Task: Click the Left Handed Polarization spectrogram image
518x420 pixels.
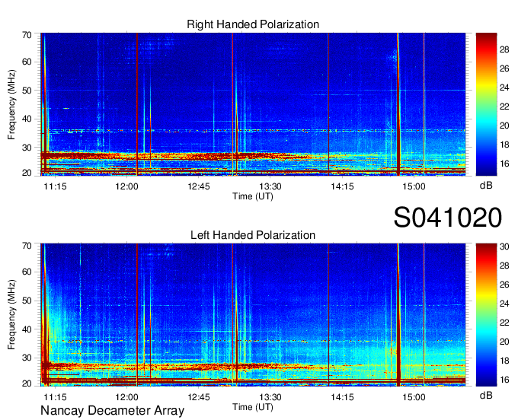Action: [x=253, y=315]
